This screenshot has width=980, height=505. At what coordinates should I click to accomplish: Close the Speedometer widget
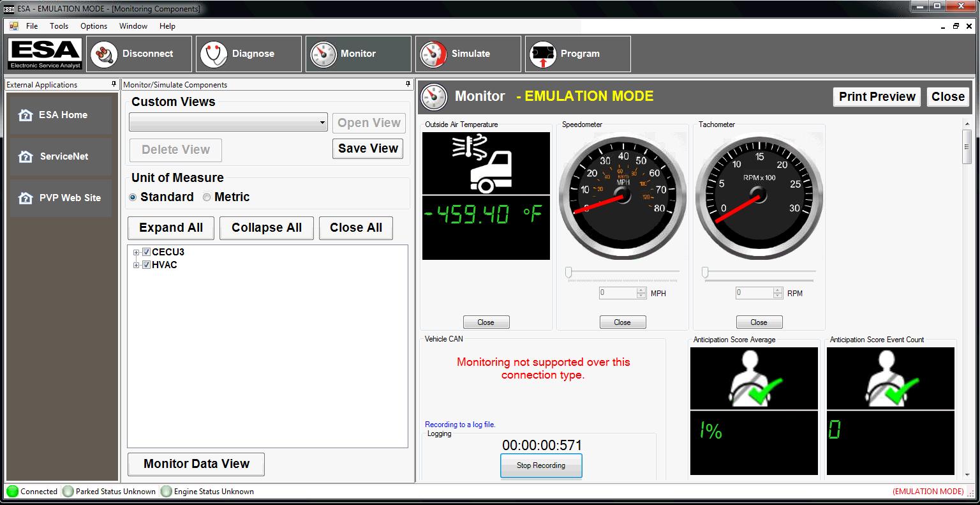click(623, 322)
